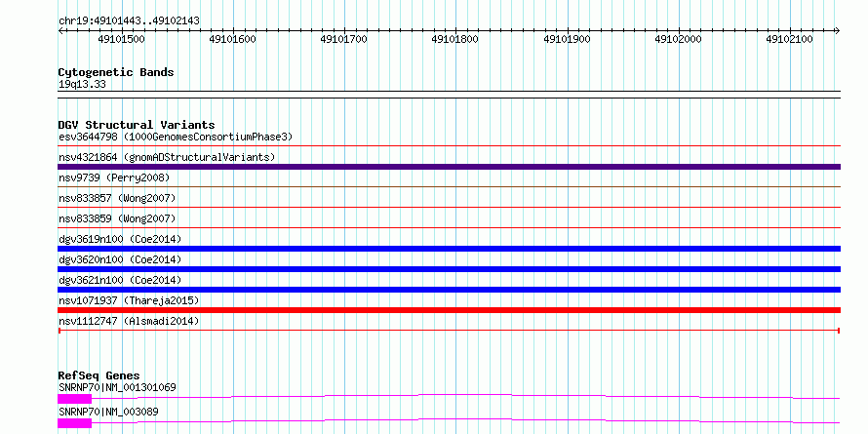The width and height of the screenshot is (868, 434).
Task: Click the left arrow of the ruler
Action: 60,31
